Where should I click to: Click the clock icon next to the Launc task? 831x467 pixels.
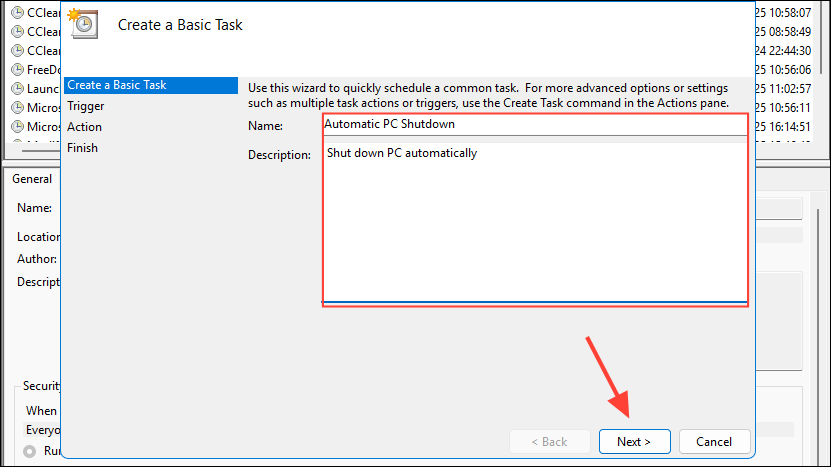pyautogui.click(x=17, y=89)
